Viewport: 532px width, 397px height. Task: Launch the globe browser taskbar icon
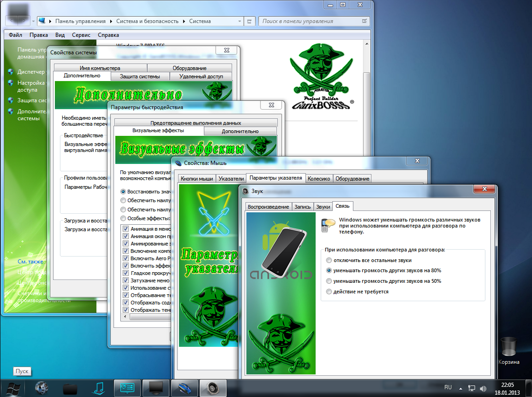click(x=41, y=388)
